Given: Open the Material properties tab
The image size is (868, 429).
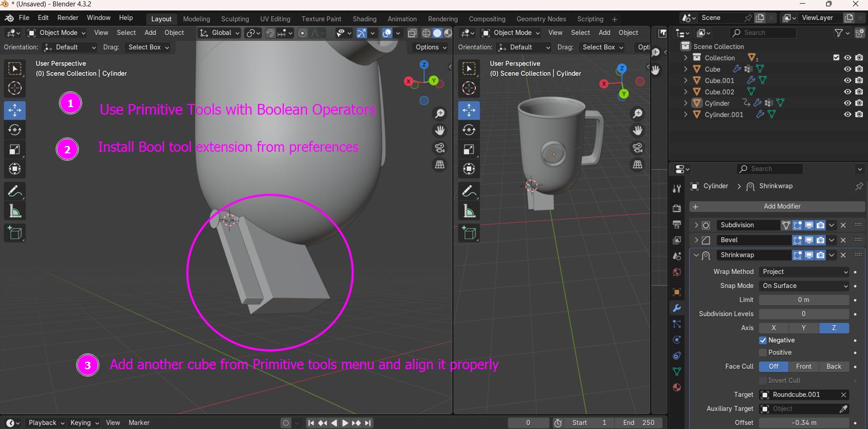Looking at the screenshot, I should [x=677, y=388].
